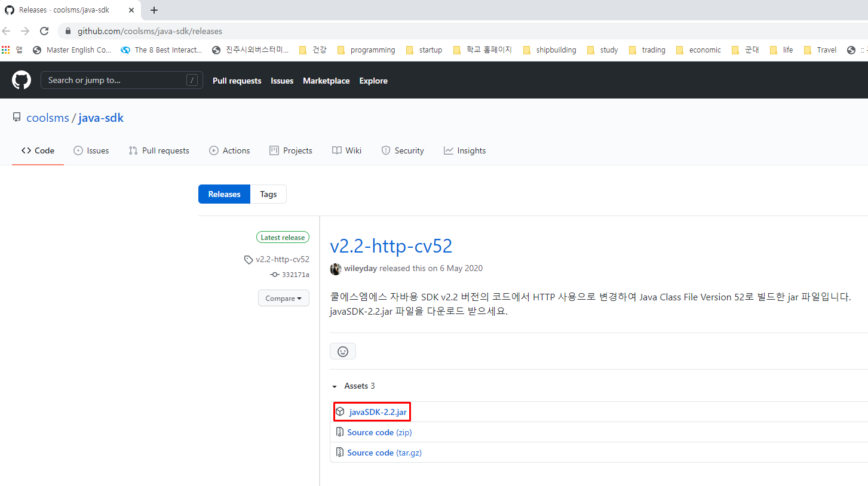
Task: Open the coolsms owner link
Action: tap(48, 118)
